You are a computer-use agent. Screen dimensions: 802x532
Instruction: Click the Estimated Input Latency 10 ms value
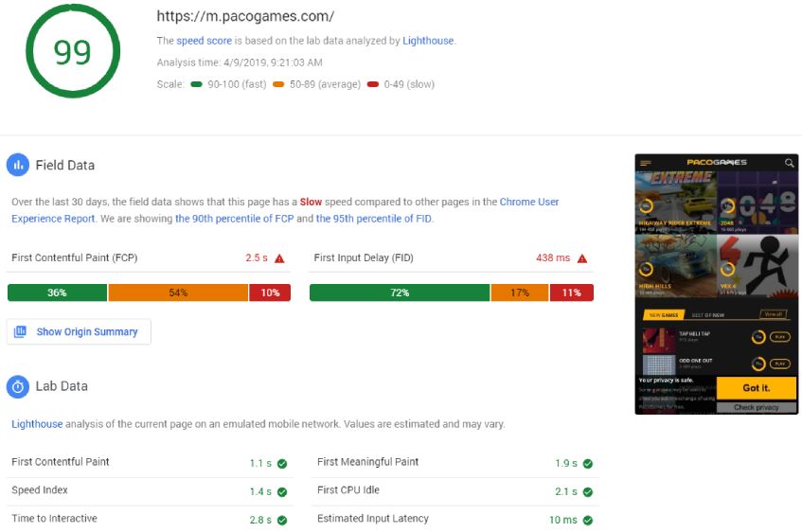click(x=563, y=520)
